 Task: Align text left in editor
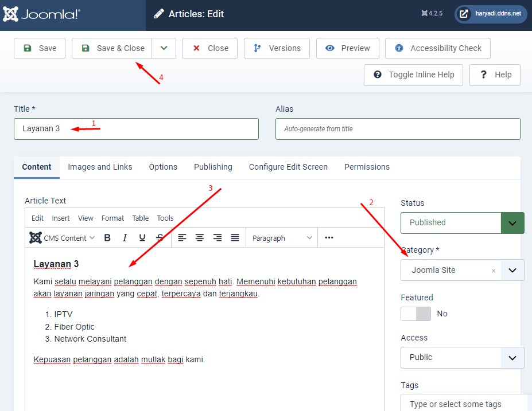point(182,238)
